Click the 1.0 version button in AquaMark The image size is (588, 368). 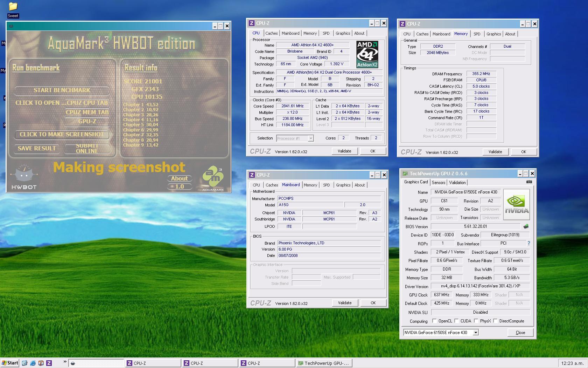179,186
